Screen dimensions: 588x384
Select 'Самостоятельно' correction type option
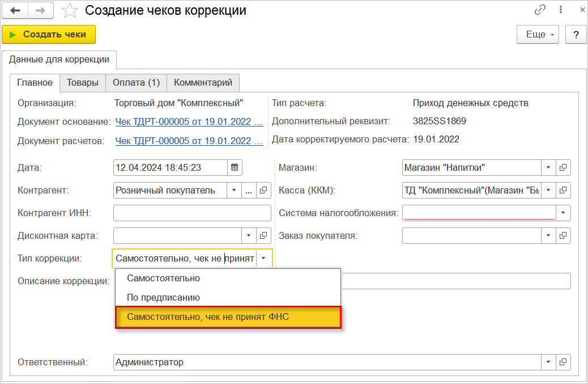pyautogui.click(x=163, y=278)
